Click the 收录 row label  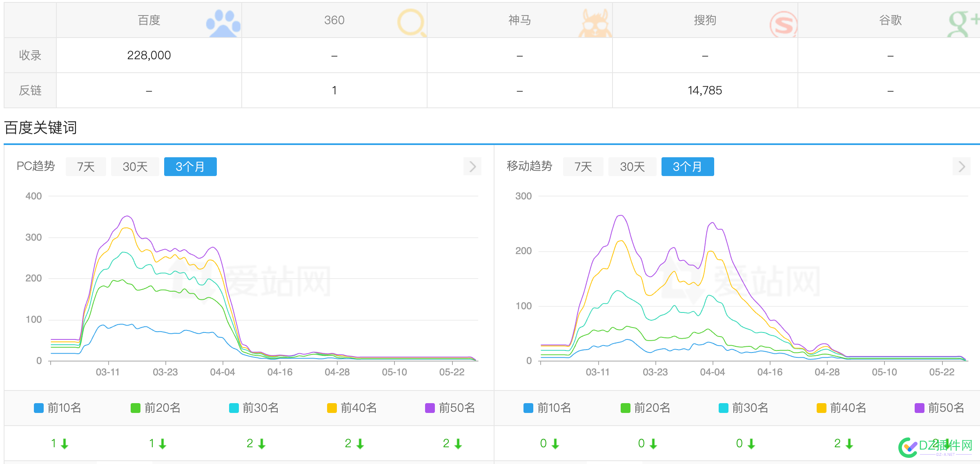[30, 55]
